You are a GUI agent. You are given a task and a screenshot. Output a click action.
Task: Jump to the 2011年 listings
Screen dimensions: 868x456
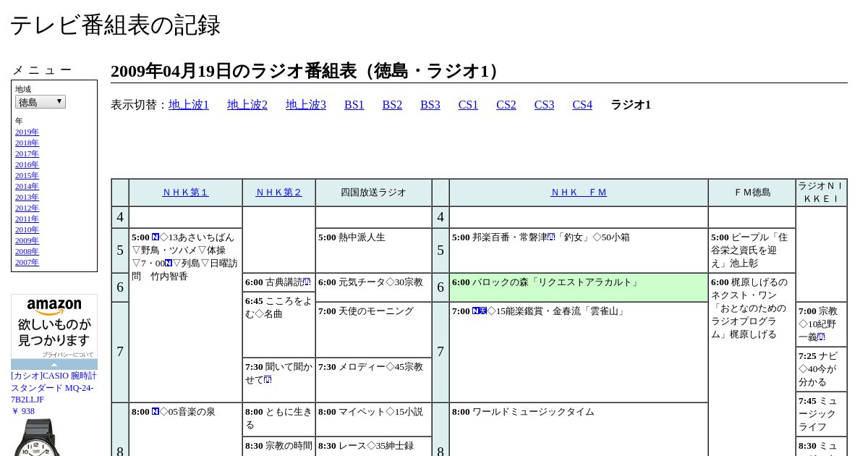coord(27,219)
